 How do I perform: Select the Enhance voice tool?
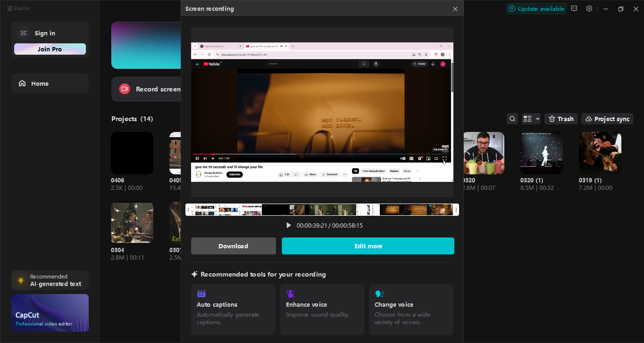(x=322, y=309)
